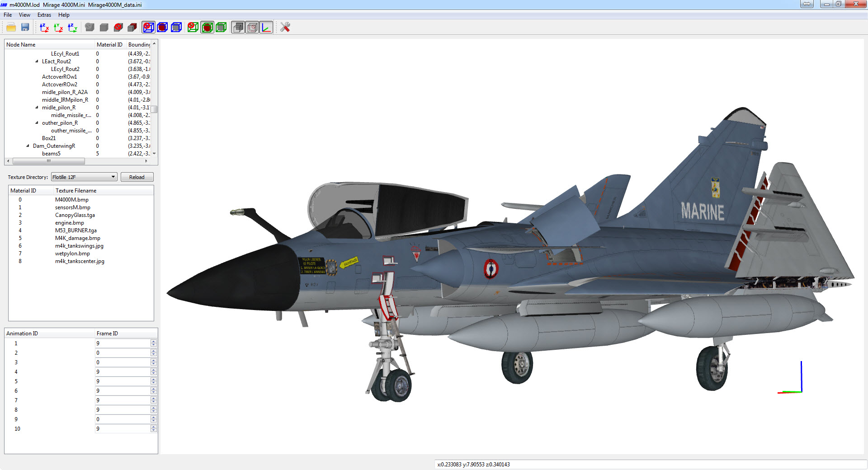The image size is (868, 470).
Task: Save with the floppy disk icon
Action: (25, 28)
